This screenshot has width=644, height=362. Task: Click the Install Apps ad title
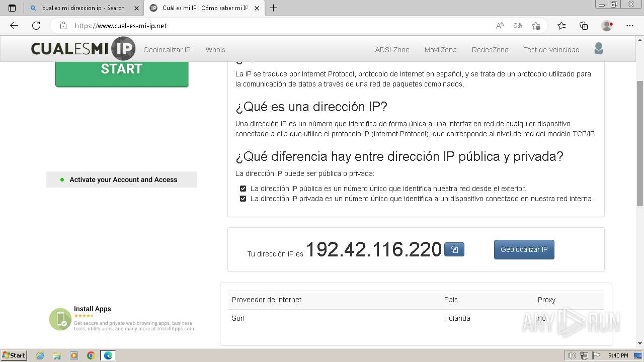[x=93, y=309]
